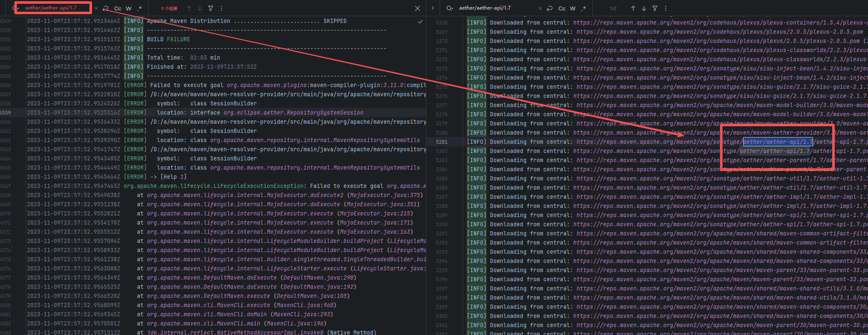Viewport: 868px width, 335px height.
Task: Open aether-api-1.7 download URL on line 5281
Action: point(708,142)
